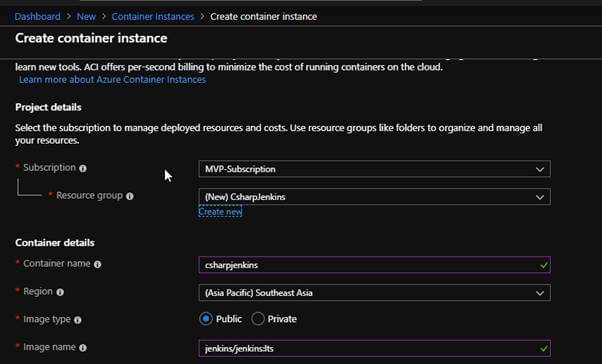Go to the New breadcrumb link
Screen dimensions: 602x364
pyautogui.click(x=86, y=17)
